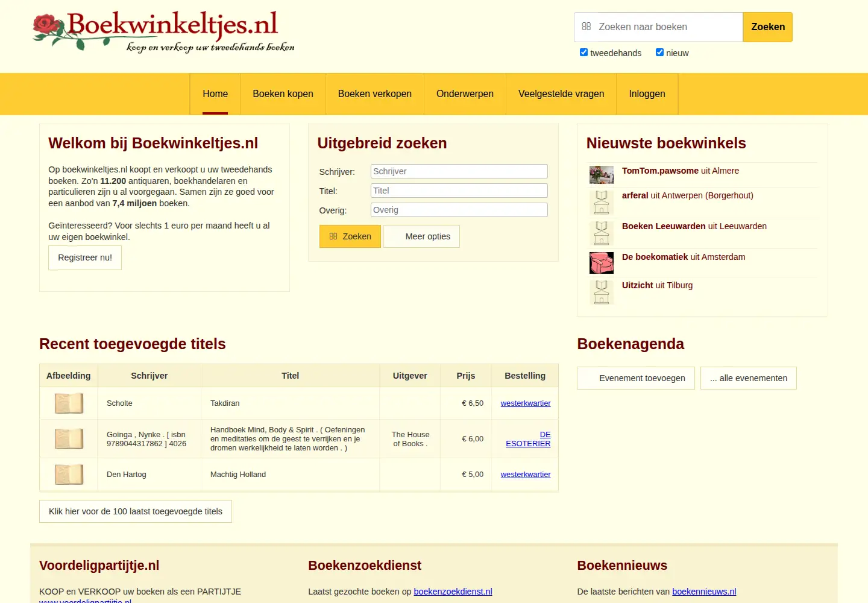This screenshot has height=603, width=868.
Task: Open the DE ESOTERIER seller link
Action: (x=528, y=439)
